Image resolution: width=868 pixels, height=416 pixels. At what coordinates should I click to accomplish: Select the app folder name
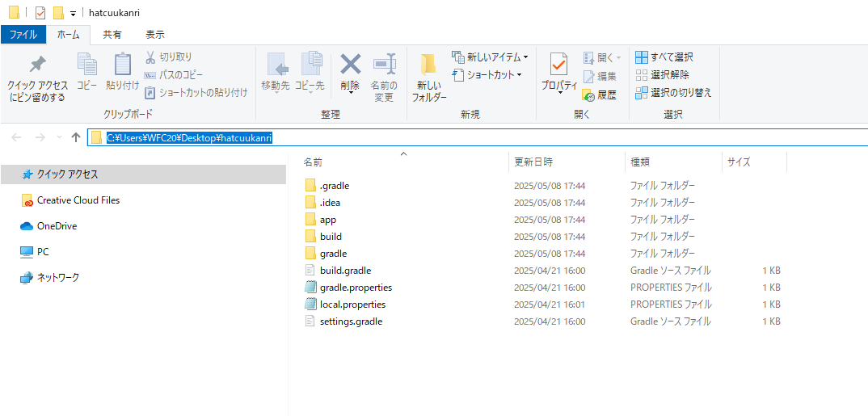328,220
